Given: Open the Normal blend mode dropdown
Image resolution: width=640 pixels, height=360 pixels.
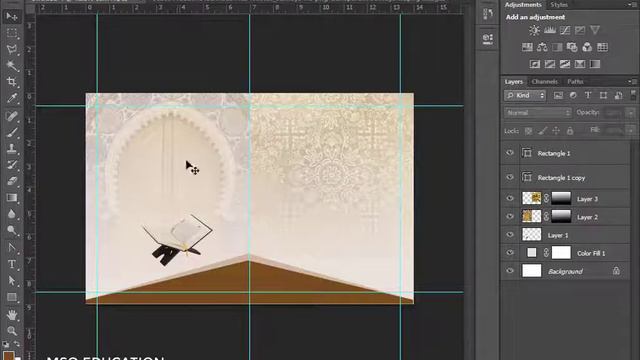Looking at the screenshot, I should click(538, 113).
